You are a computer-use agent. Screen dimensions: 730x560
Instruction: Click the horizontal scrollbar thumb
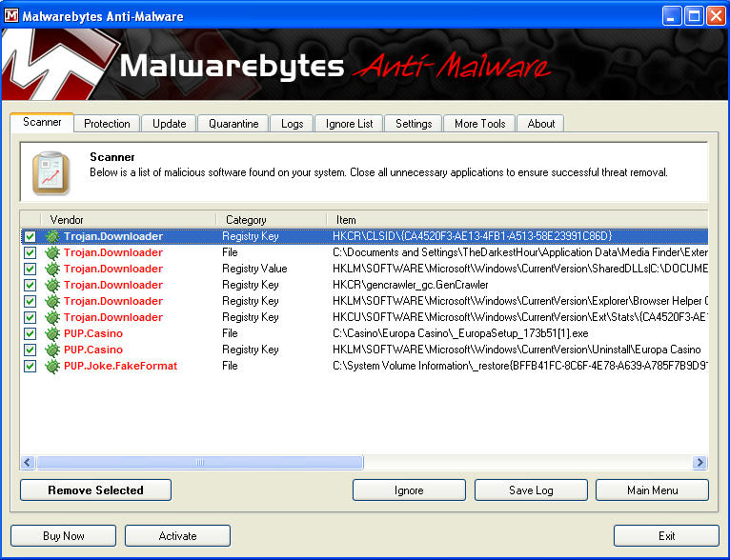point(200,462)
